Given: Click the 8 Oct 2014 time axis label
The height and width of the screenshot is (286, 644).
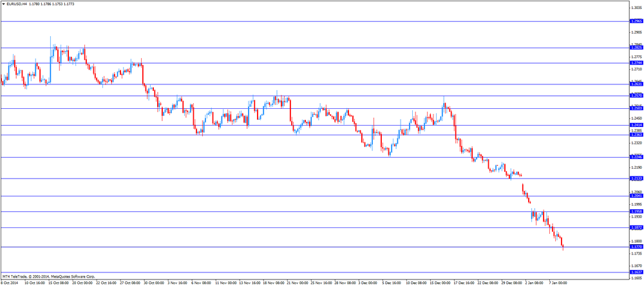Looking at the screenshot, I should coord(10,283).
